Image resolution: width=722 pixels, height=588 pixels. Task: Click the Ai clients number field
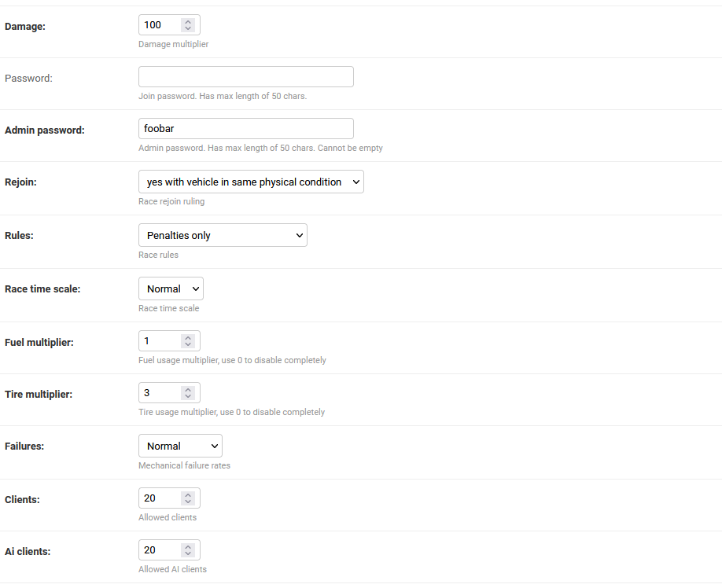click(160, 550)
